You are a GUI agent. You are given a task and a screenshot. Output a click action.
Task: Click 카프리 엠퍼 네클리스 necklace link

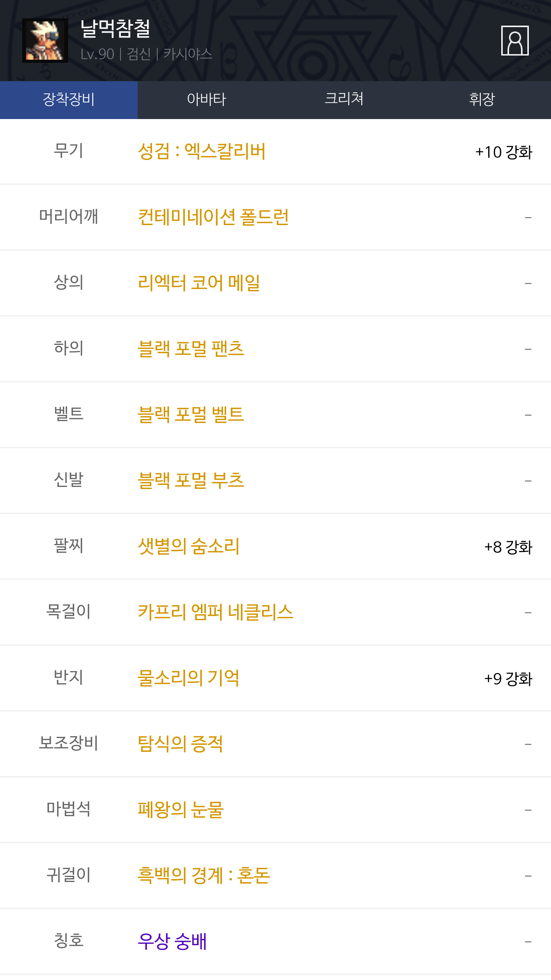point(215,612)
